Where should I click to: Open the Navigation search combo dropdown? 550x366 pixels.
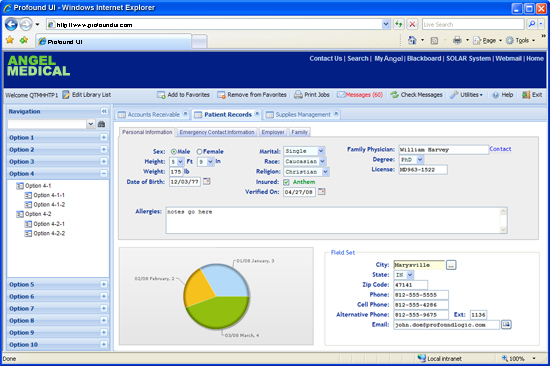(x=90, y=124)
